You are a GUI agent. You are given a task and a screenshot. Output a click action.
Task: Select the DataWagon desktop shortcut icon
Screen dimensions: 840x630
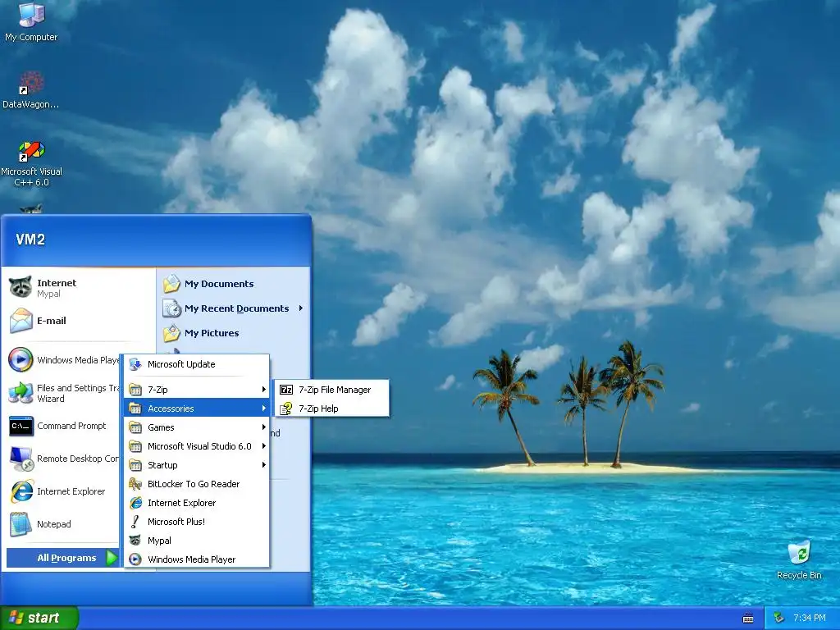pyautogui.click(x=31, y=84)
